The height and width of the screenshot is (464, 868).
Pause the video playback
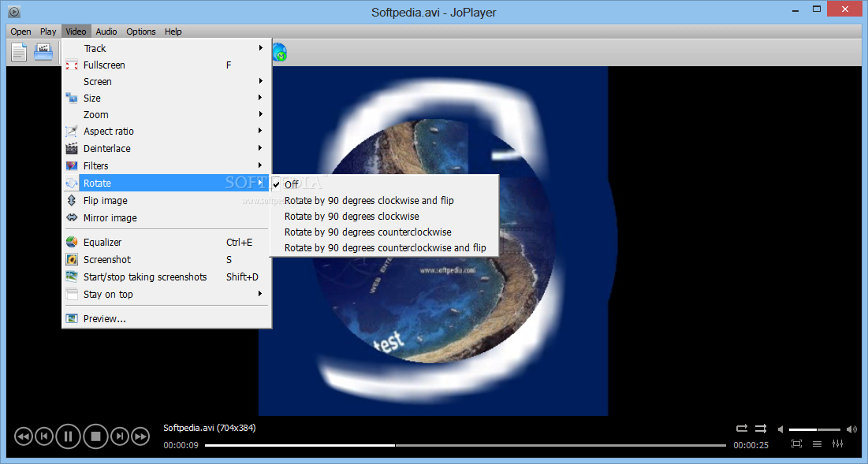point(68,437)
